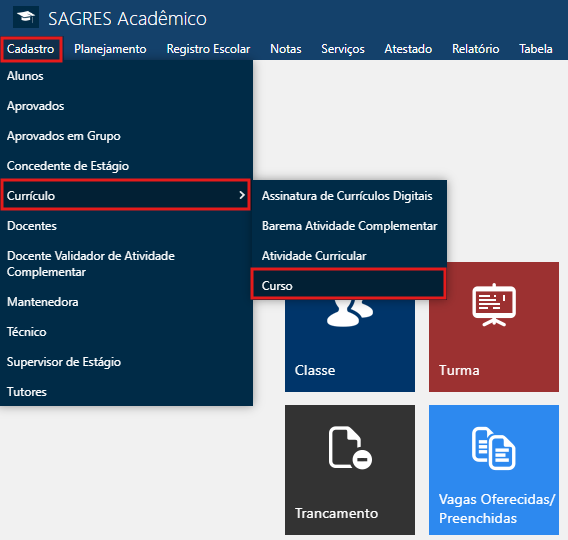This screenshot has width=568, height=540.
Task: Click the SAGRES Acadêmico title
Action: coord(128,19)
